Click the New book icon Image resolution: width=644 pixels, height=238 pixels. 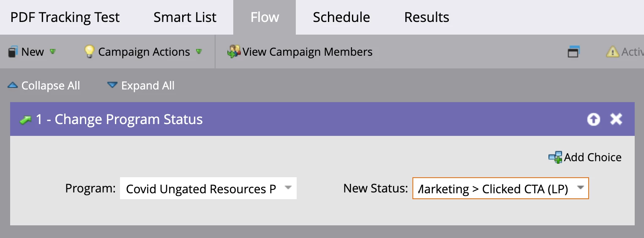[x=12, y=52]
